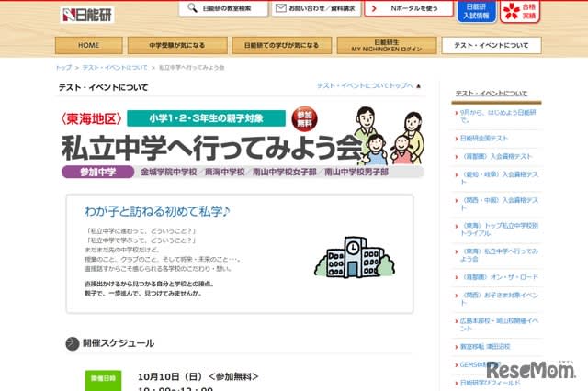Open sidebar link （関西）お子さま対象イベント
This screenshot has width=588, height=391.
click(498, 299)
